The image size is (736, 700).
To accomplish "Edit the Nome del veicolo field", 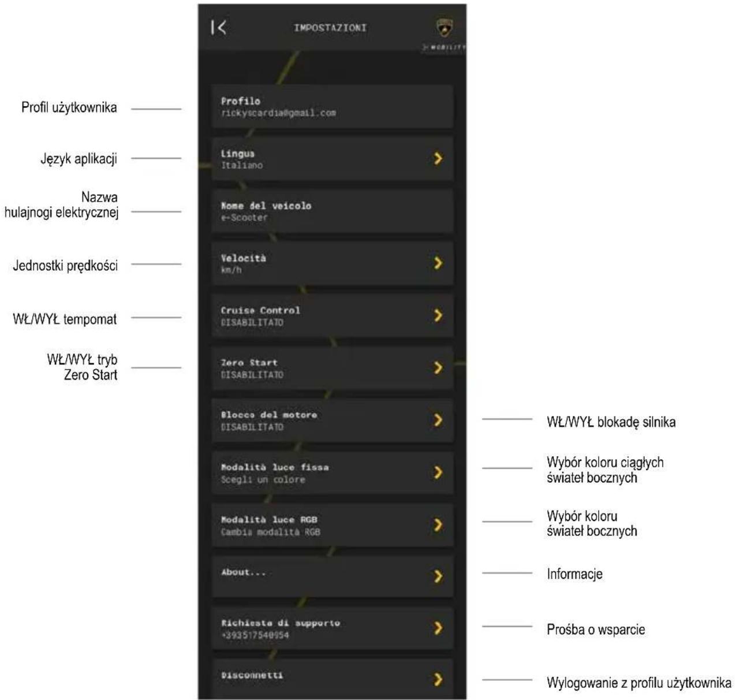I will click(x=332, y=211).
